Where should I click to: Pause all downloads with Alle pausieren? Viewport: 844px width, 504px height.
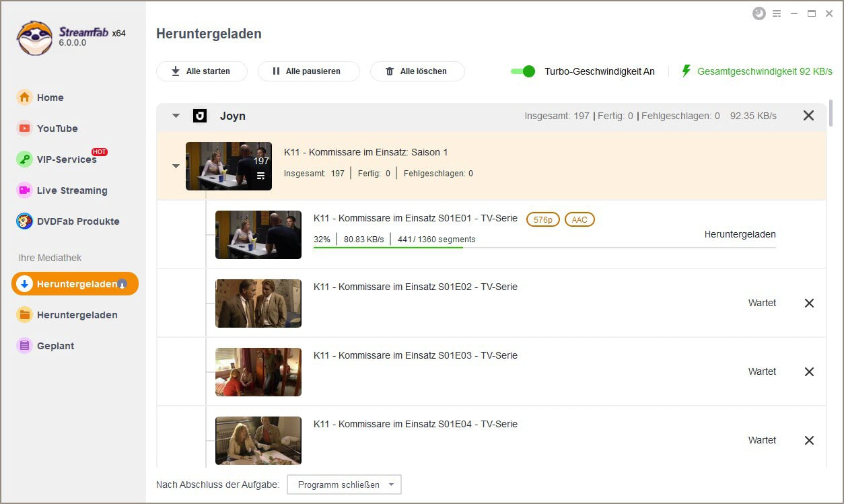(x=309, y=71)
